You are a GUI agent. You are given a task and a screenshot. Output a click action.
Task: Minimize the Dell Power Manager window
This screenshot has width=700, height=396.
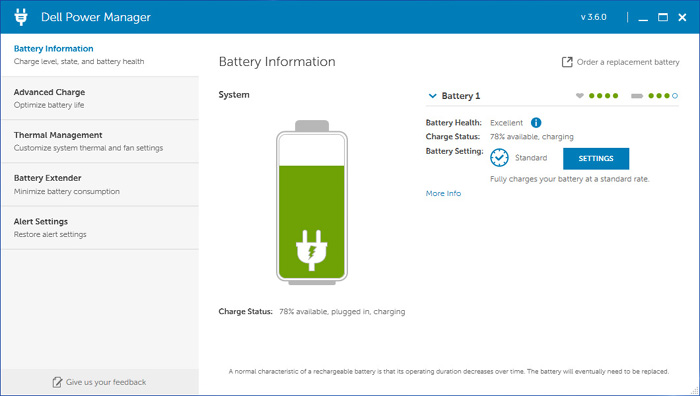click(x=643, y=17)
